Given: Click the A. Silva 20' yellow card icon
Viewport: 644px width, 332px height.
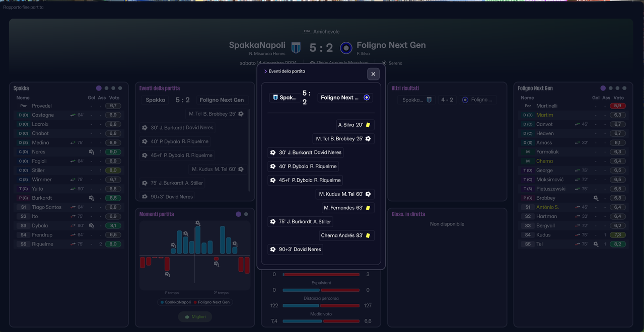Looking at the screenshot, I should [x=368, y=125].
